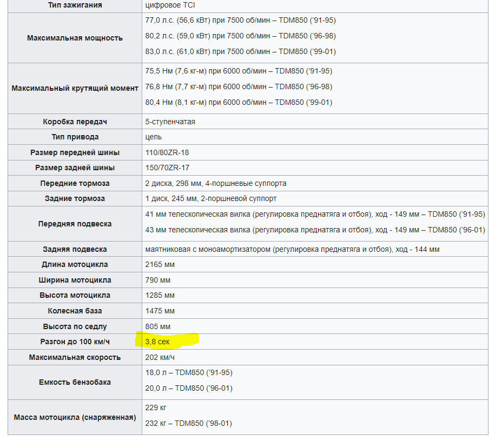
Task: Select the '110/80ZR-18' tire size
Action: coord(167,152)
